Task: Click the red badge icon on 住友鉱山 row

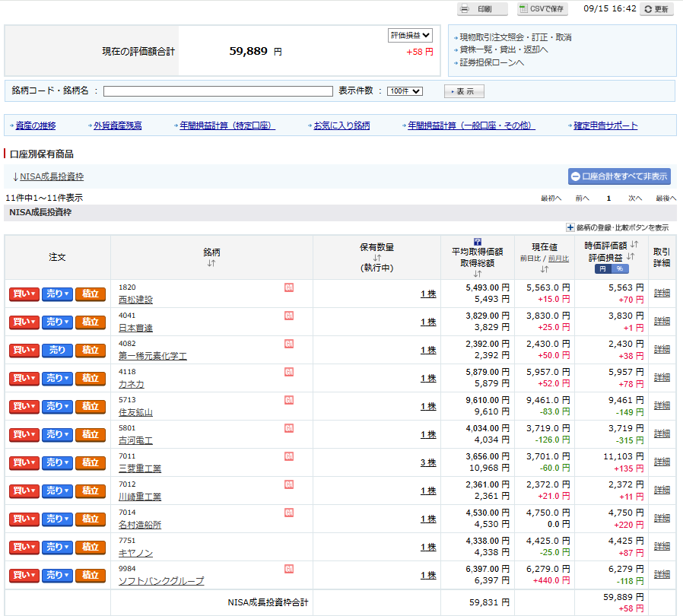Action: [x=289, y=400]
